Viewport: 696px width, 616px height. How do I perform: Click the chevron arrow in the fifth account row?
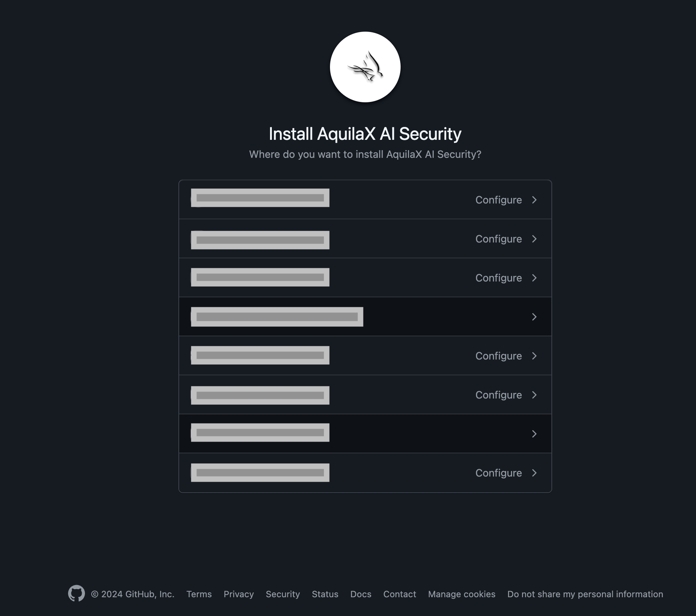(x=534, y=356)
